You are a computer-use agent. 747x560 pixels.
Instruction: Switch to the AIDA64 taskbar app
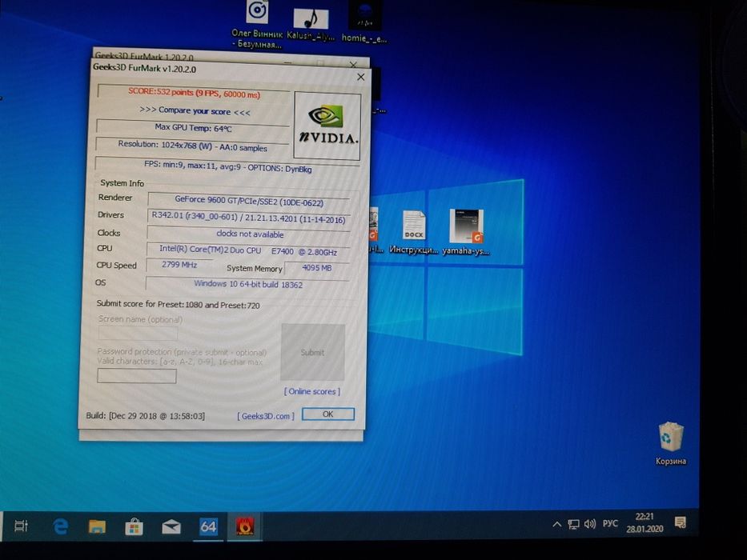click(x=208, y=526)
